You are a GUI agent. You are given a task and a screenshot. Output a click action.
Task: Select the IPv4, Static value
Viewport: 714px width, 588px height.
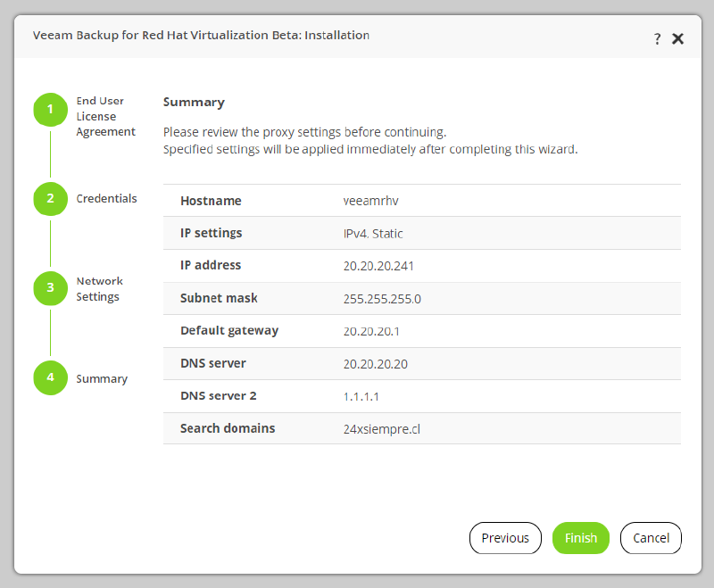click(373, 234)
